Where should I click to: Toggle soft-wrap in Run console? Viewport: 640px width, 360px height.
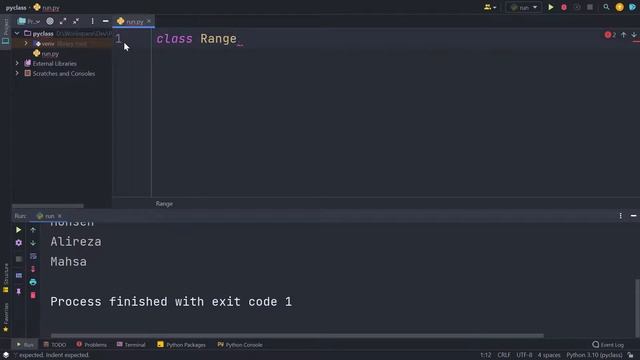33,256
